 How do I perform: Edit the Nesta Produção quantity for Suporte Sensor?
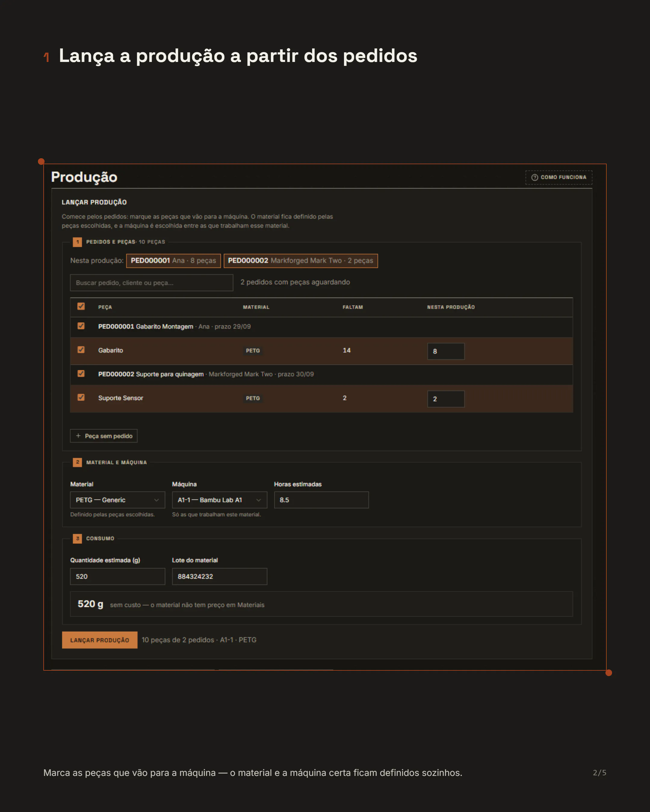446,399
